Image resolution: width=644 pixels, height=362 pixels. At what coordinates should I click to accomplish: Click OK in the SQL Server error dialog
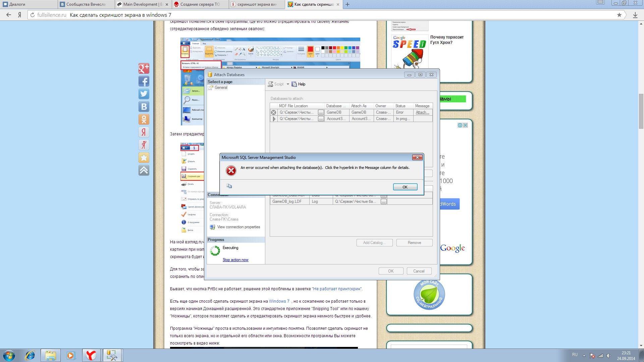(x=405, y=187)
